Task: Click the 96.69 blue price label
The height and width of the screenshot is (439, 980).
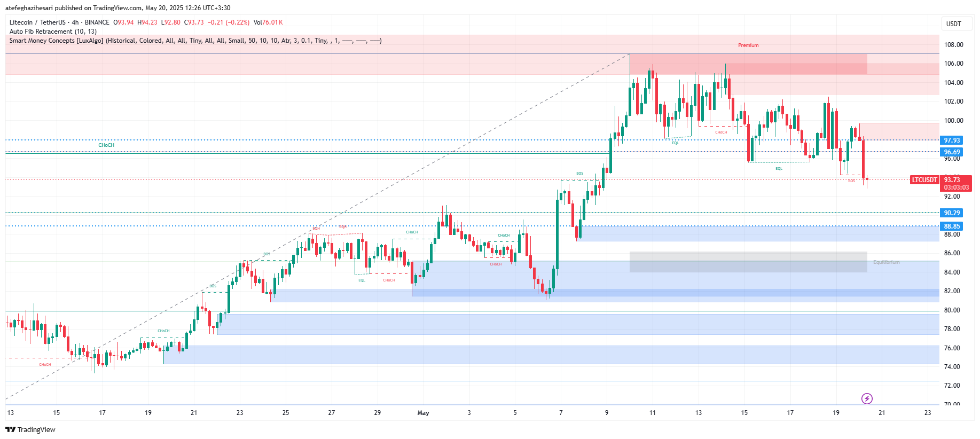Action: [952, 152]
